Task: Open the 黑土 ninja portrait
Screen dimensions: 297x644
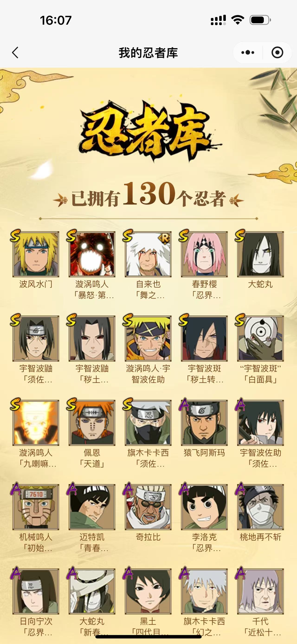Action: point(148,591)
